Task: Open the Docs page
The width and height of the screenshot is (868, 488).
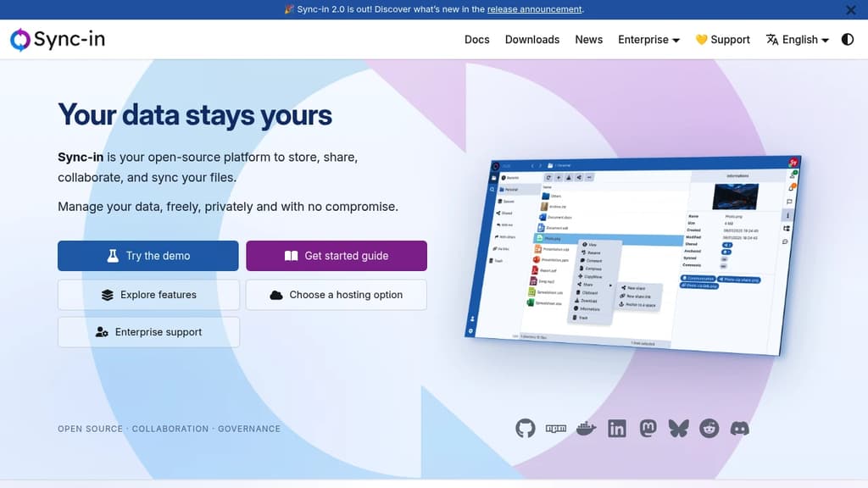Action: 476,39
